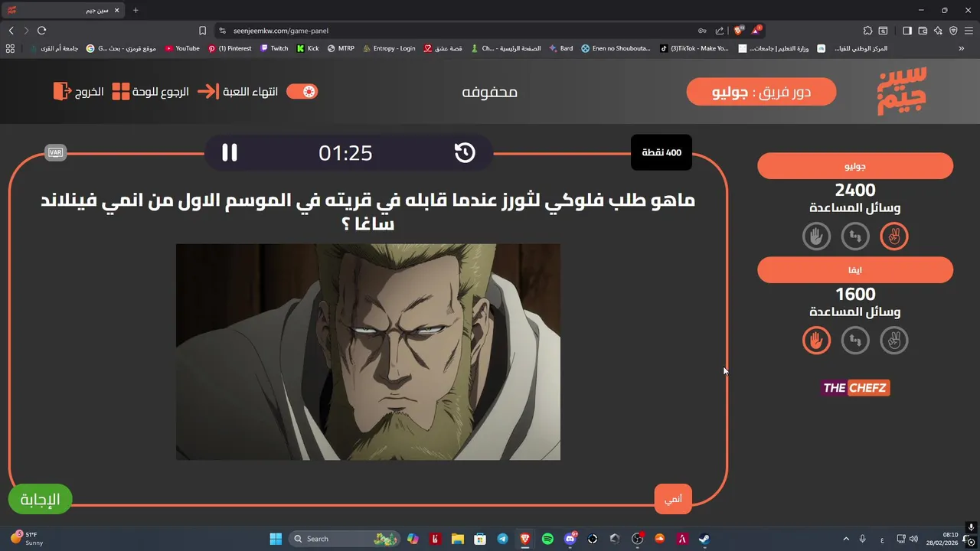The height and width of the screenshot is (551, 980).
Task: Open Spotify from the taskbar
Action: (x=547, y=539)
